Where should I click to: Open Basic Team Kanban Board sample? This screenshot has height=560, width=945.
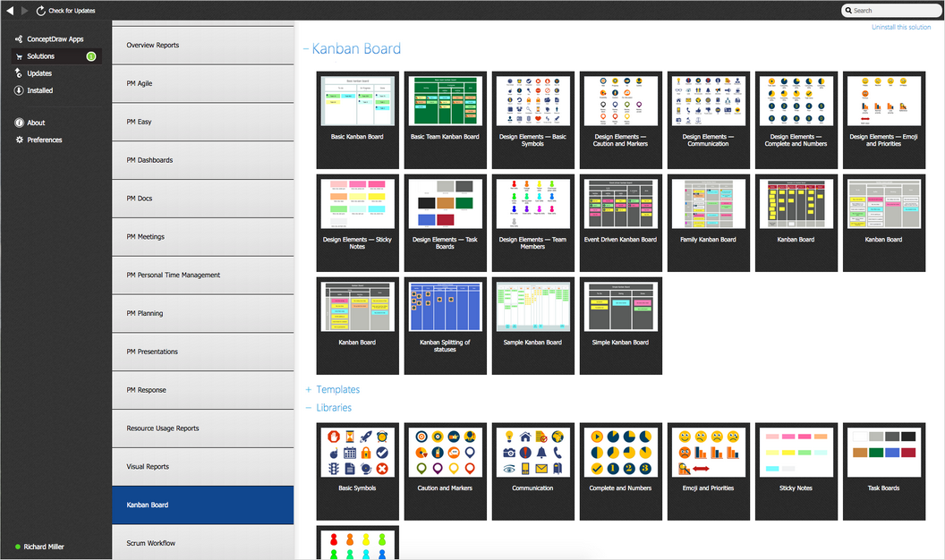click(x=446, y=121)
